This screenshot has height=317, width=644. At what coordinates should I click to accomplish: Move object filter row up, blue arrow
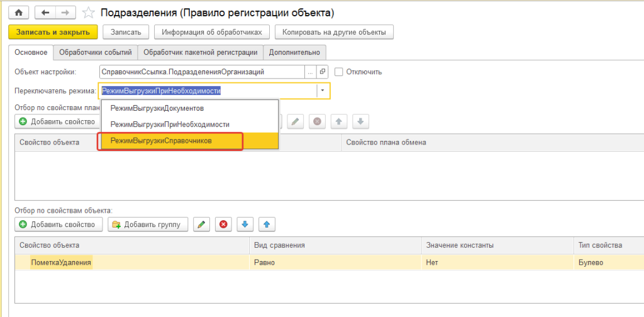[x=267, y=224]
